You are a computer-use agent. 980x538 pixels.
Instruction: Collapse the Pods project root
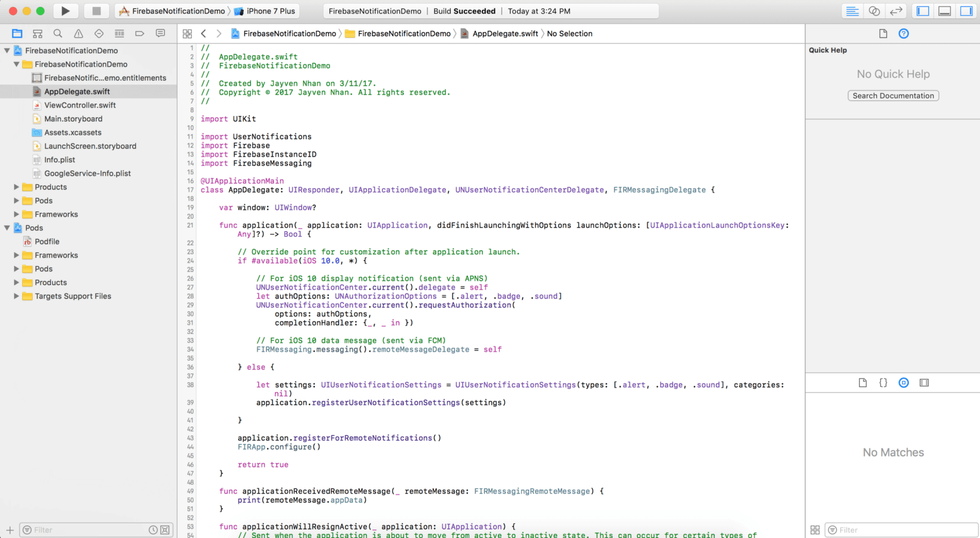pos(7,228)
